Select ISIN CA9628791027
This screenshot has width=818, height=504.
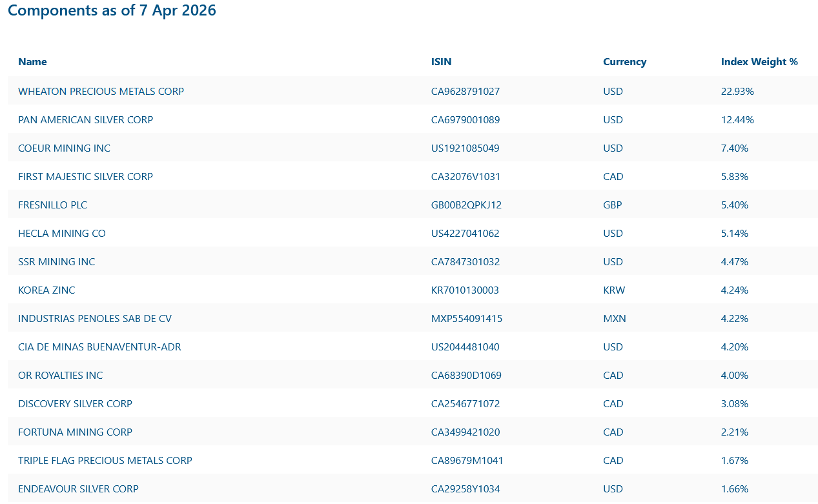point(465,92)
